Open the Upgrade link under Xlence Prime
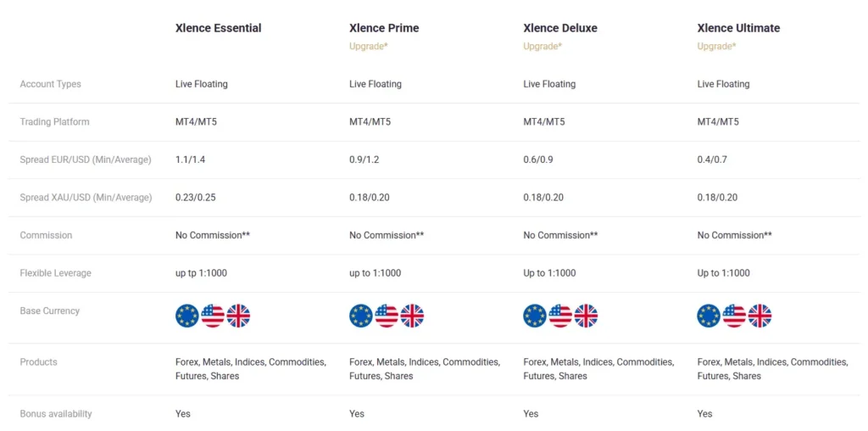The image size is (868, 431). pyautogui.click(x=369, y=47)
